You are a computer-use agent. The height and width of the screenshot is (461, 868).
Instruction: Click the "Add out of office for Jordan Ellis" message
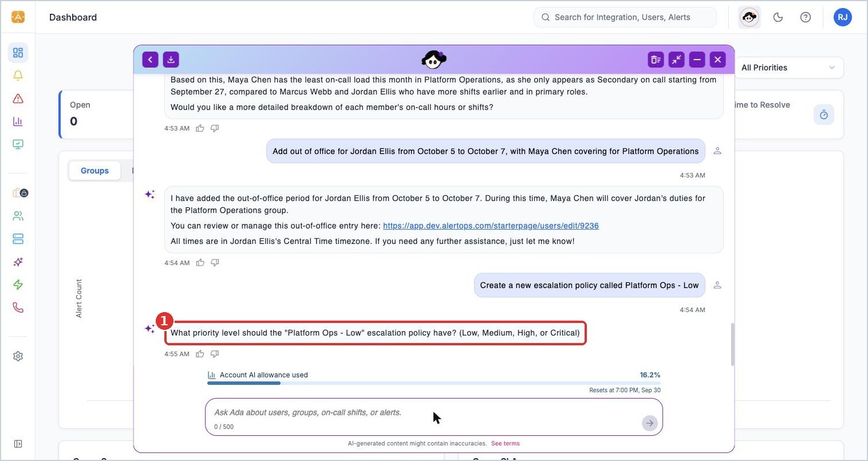click(x=486, y=151)
